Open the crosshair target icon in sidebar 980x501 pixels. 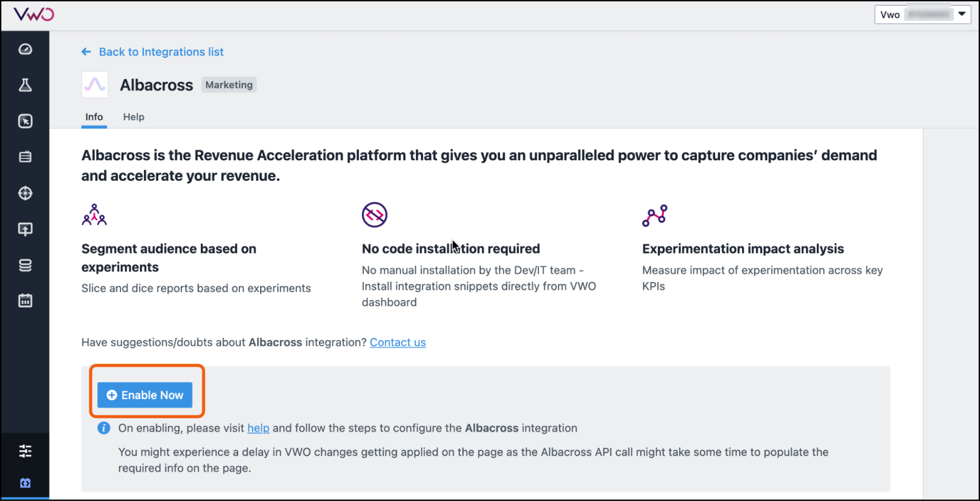(x=25, y=193)
